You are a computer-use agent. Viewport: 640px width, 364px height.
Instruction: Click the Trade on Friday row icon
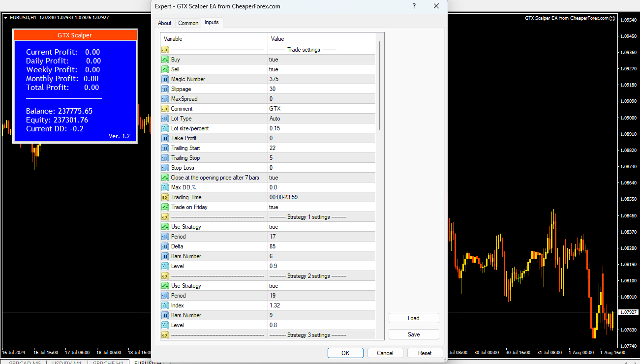click(x=165, y=207)
